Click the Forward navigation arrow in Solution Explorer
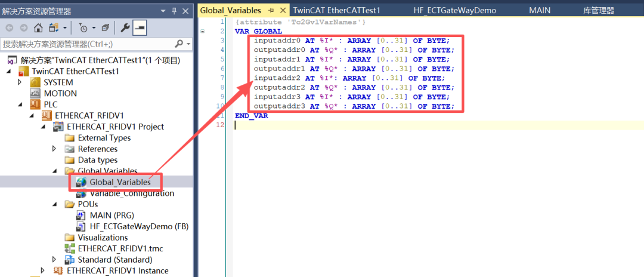 (x=24, y=27)
